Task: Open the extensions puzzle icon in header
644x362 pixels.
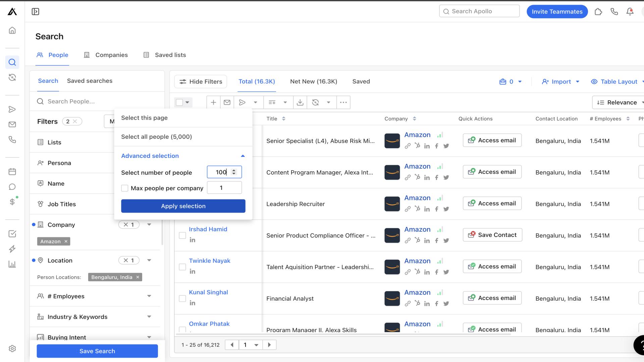Action: (598, 12)
